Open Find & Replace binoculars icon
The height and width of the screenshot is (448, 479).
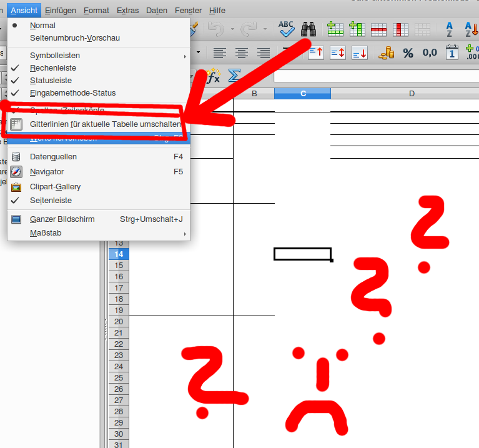[309, 29]
